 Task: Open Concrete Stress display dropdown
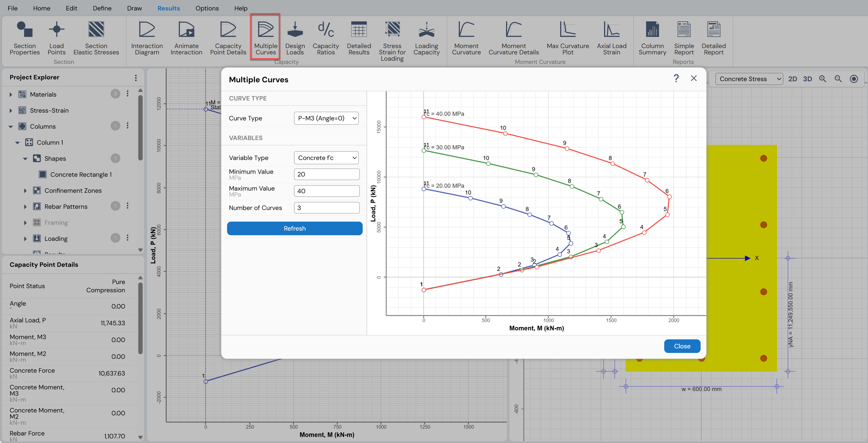point(749,79)
